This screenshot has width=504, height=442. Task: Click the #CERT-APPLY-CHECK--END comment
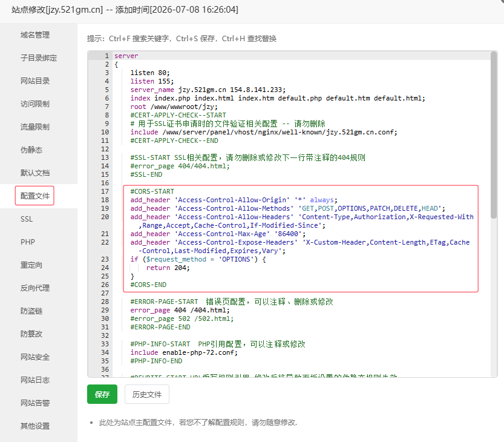click(174, 140)
